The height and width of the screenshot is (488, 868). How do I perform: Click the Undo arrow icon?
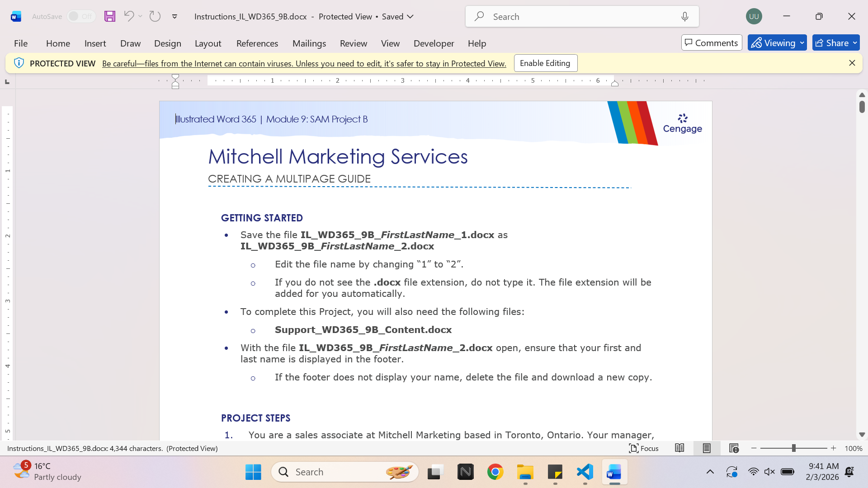tap(129, 16)
